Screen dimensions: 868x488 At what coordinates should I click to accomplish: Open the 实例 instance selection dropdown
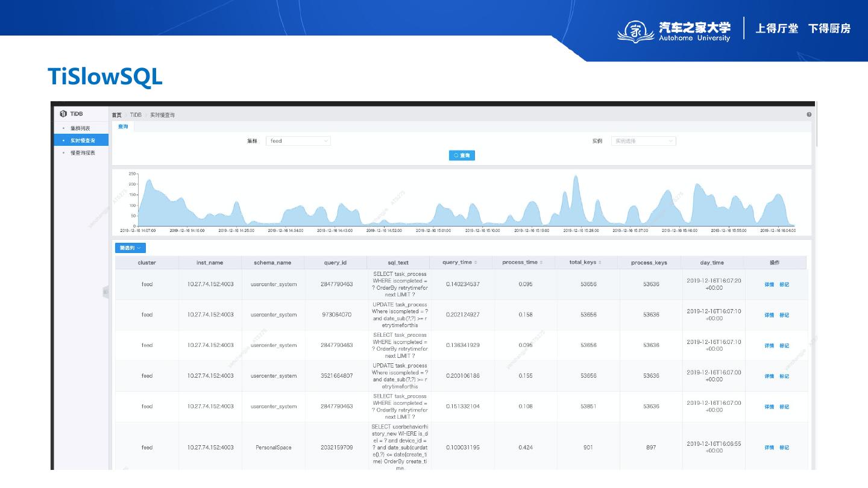[x=643, y=141]
